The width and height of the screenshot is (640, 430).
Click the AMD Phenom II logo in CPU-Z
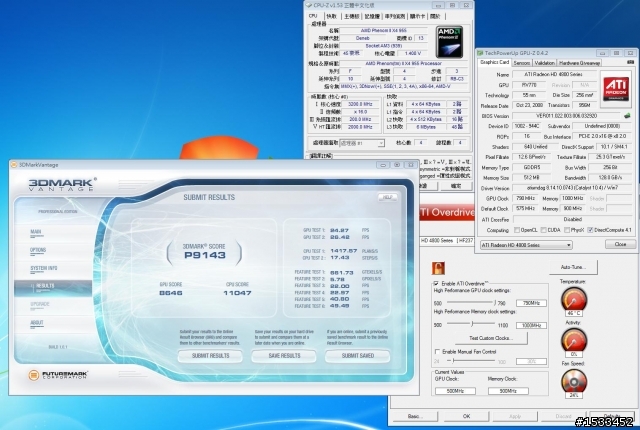(x=449, y=42)
